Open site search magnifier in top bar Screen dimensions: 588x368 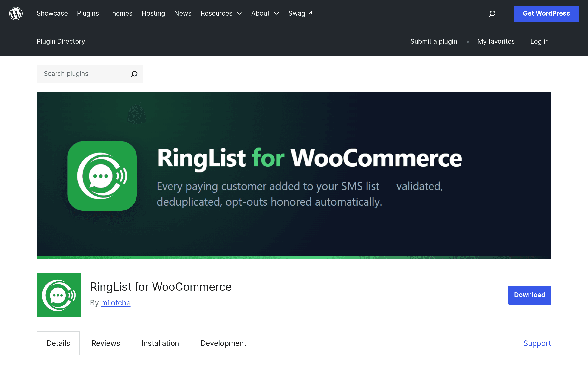pos(492,14)
